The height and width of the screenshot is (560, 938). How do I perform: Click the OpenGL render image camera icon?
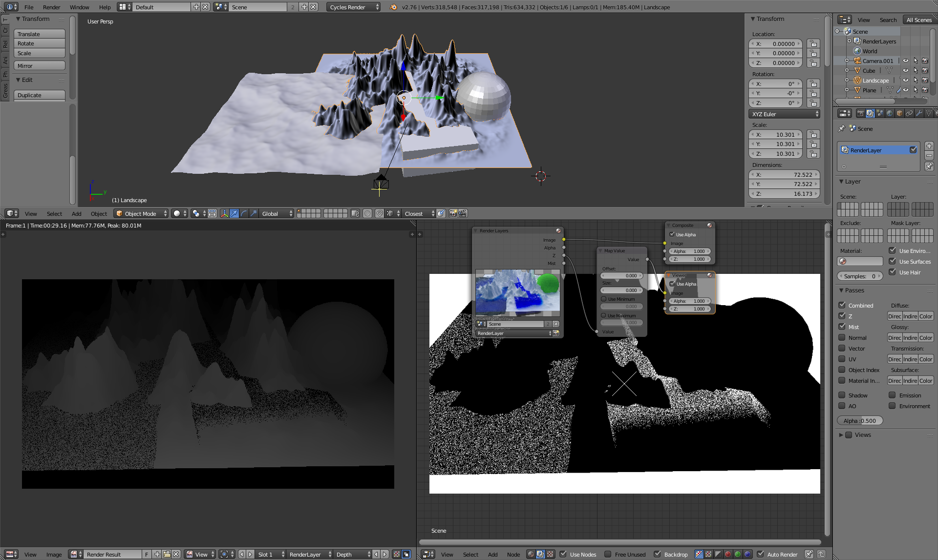click(x=453, y=213)
